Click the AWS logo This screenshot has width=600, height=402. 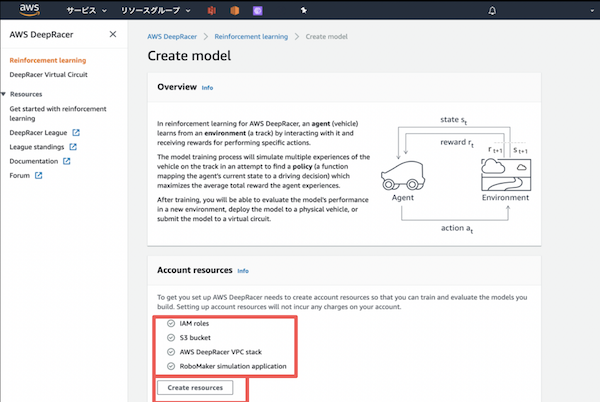[29, 10]
